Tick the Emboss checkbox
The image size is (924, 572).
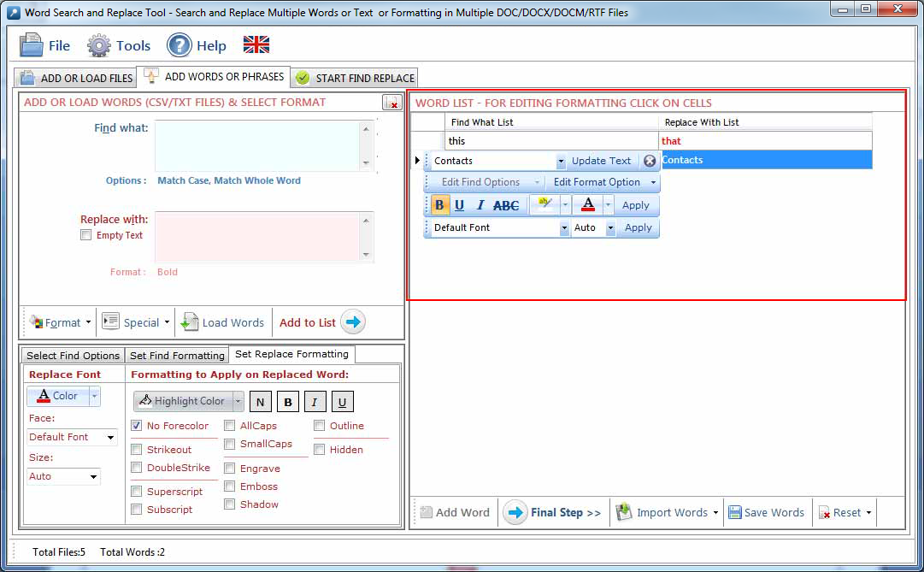(230, 486)
